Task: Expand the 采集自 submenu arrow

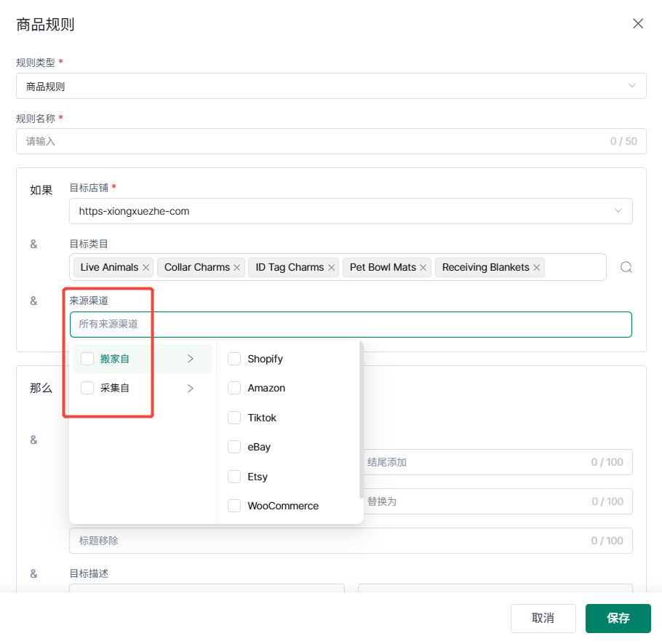Action: [191, 388]
